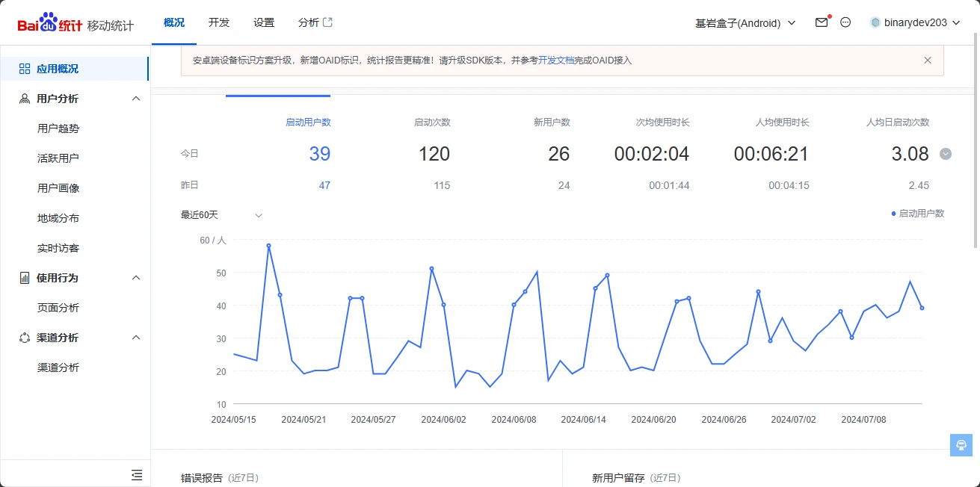Dismiss the OAID upgrade notice banner
This screenshot has height=487, width=980.
click(x=928, y=61)
